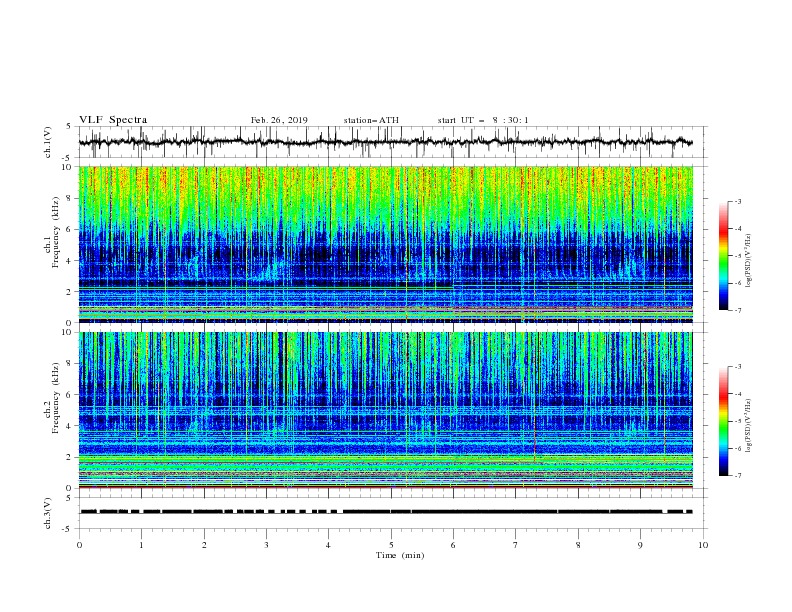
Task: Click the ch.1 spectrogram plot
Action: [x=386, y=244]
